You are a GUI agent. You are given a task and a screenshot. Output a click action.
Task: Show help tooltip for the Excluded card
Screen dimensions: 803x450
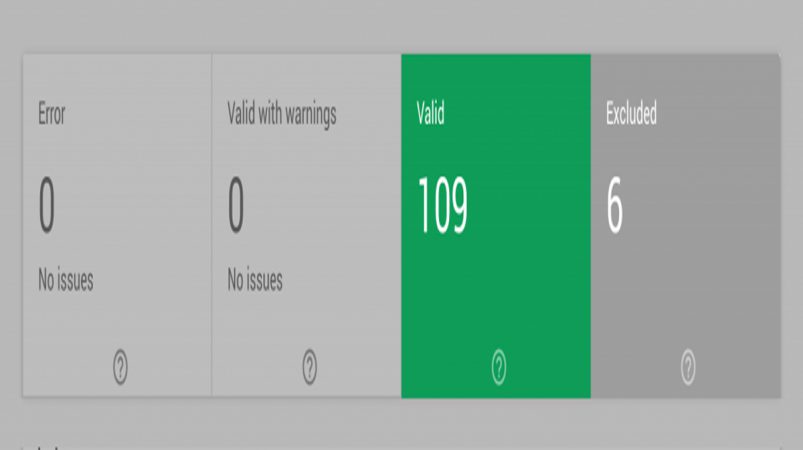tap(688, 367)
